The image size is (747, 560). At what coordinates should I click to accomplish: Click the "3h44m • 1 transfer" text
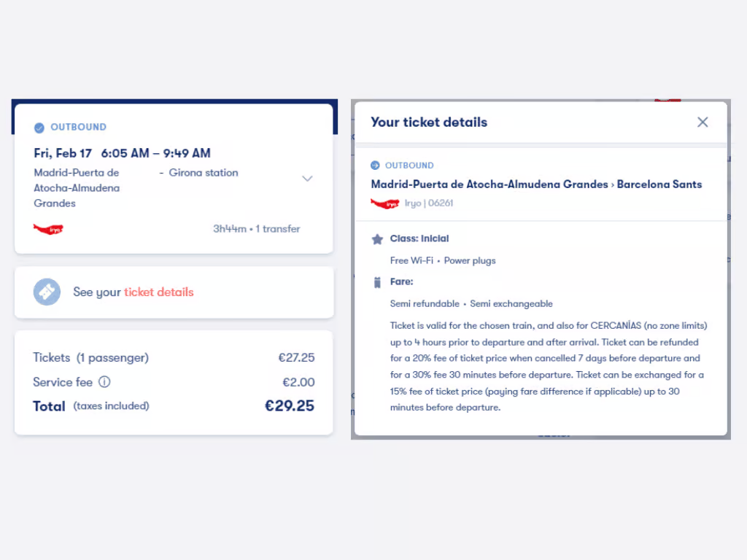[256, 229]
